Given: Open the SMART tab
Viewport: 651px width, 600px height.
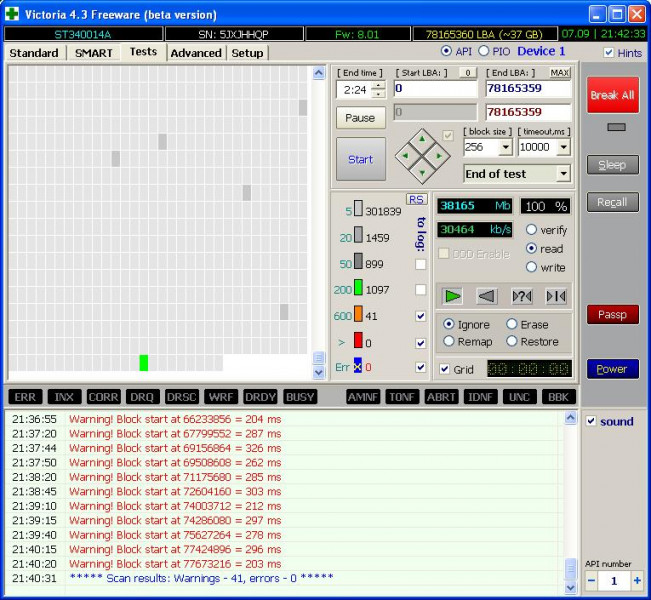Looking at the screenshot, I should (93, 53).
